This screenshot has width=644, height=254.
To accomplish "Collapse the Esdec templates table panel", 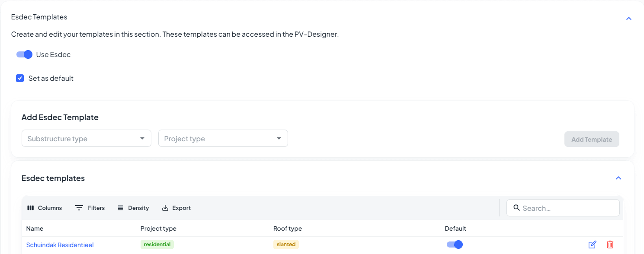I will [618, 178].
